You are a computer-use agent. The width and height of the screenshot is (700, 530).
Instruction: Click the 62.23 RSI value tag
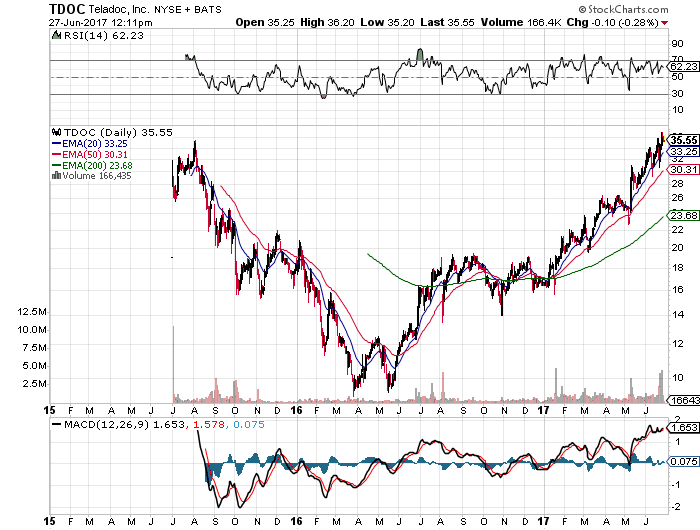[683, 67]
